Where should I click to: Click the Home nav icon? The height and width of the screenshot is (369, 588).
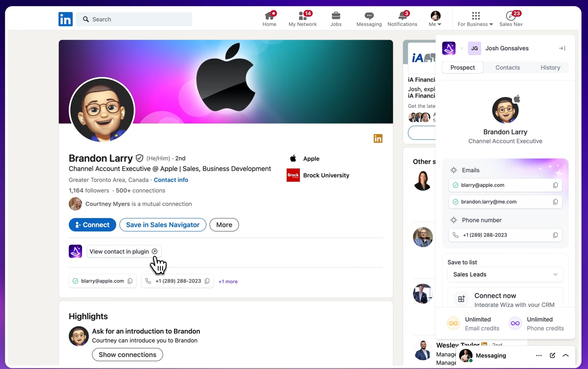click(270, 15)
